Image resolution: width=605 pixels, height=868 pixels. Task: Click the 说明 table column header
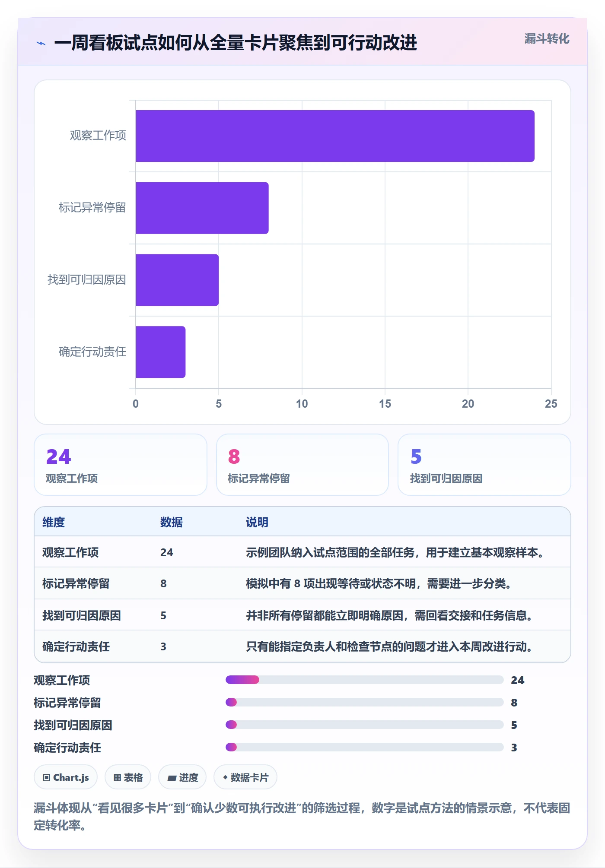(x=257, y=522)
